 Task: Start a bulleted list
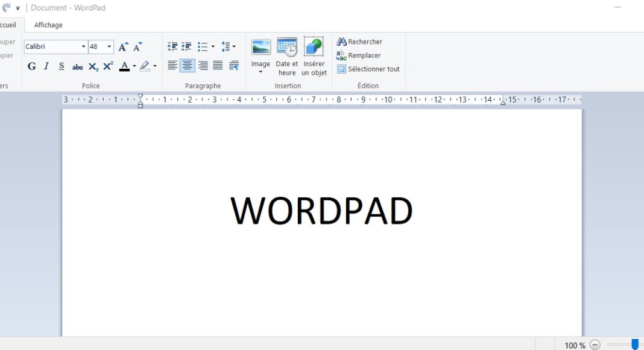tap(203, 46)
